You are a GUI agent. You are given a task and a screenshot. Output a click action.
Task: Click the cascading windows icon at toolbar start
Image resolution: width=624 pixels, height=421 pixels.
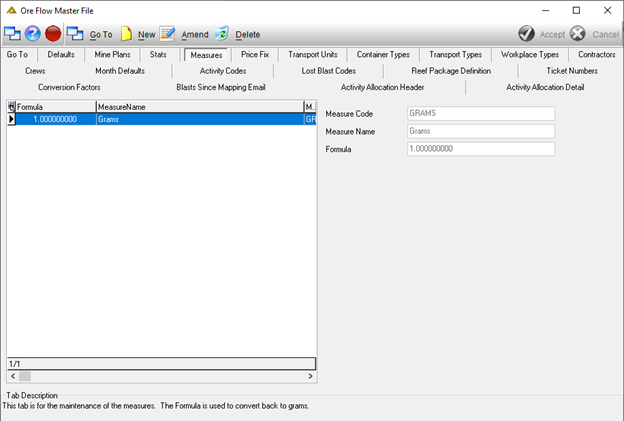pyautogui.click(x=12, y=34)
